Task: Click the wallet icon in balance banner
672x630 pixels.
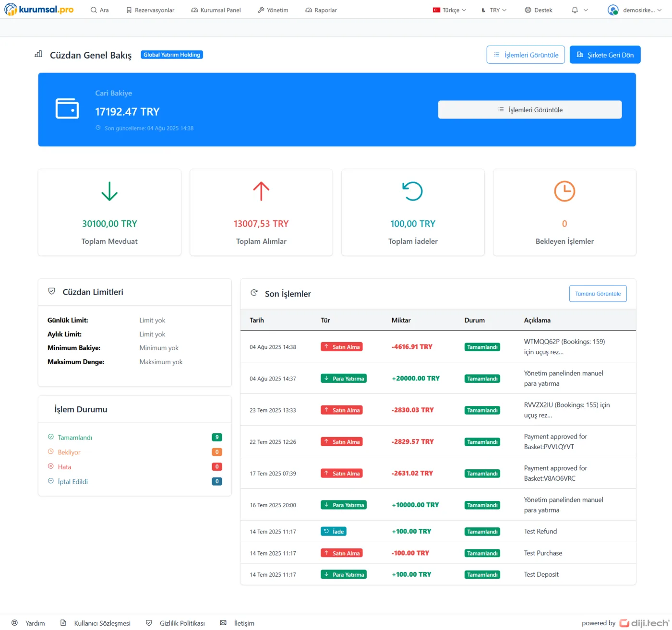Action: tap(67, 108)
